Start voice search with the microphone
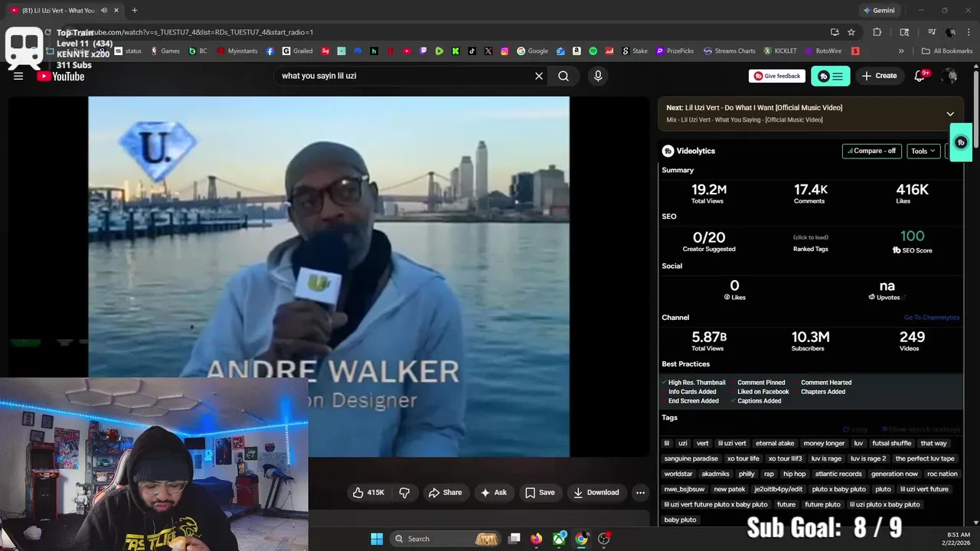Viewport: 980px width, 551px height. point(598,76)
